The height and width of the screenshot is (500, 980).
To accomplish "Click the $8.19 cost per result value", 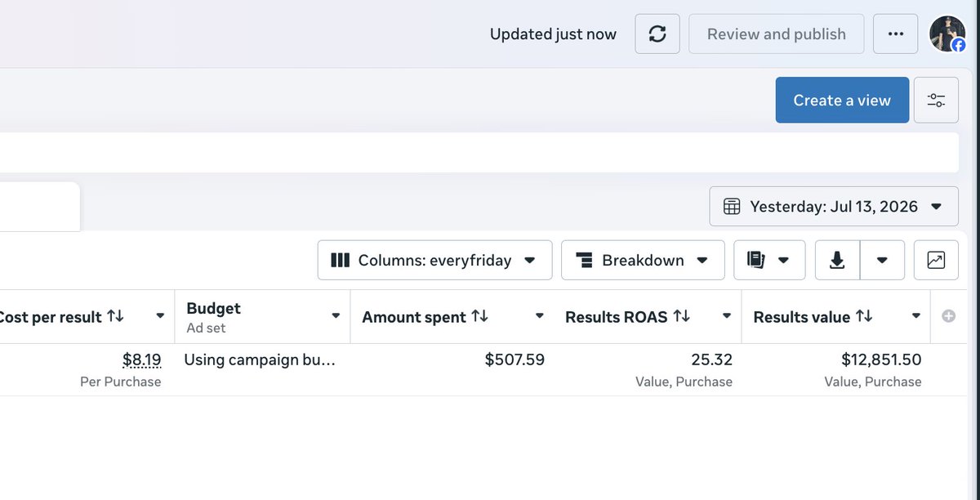I will pyautogui.click(x=141, y=359).
